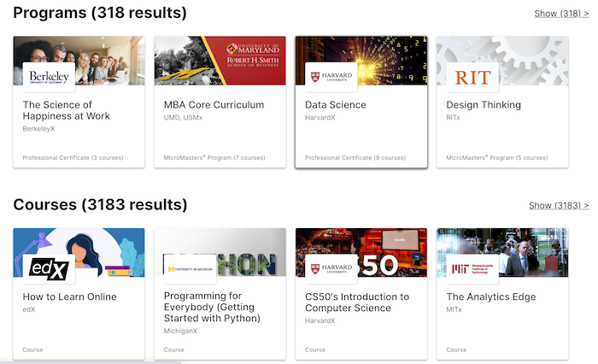Click the Happiness at Work team photo thumbnail
598x364 pixels.
pos(79,61)
